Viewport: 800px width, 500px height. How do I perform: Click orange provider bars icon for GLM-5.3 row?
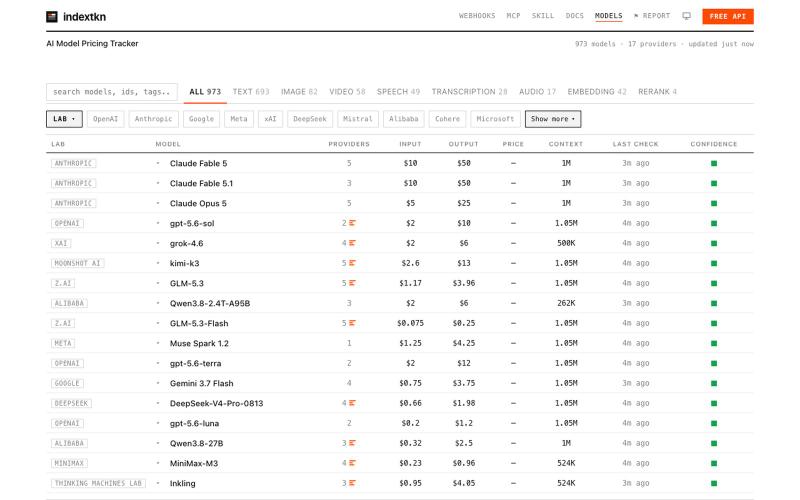click(352, 283)
